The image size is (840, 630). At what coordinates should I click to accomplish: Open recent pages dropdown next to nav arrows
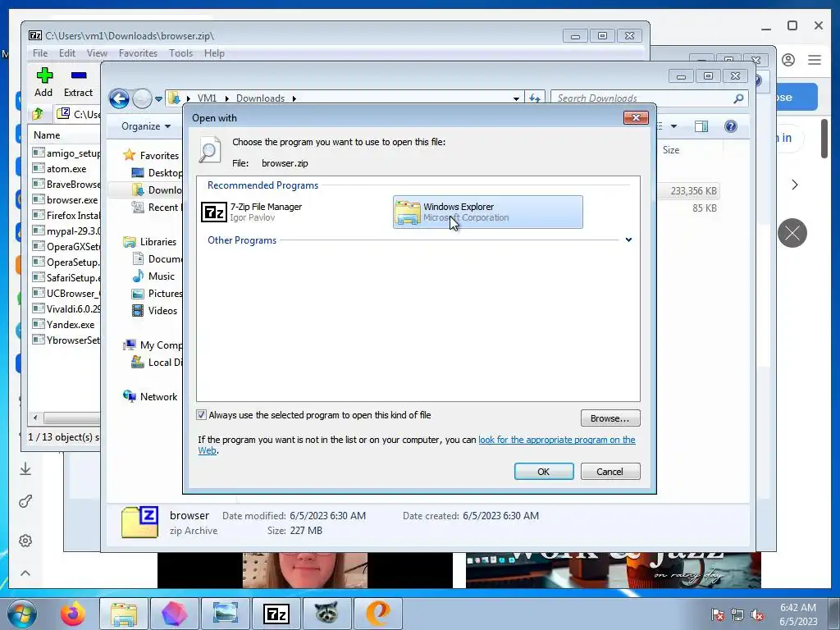pos(158,99)
